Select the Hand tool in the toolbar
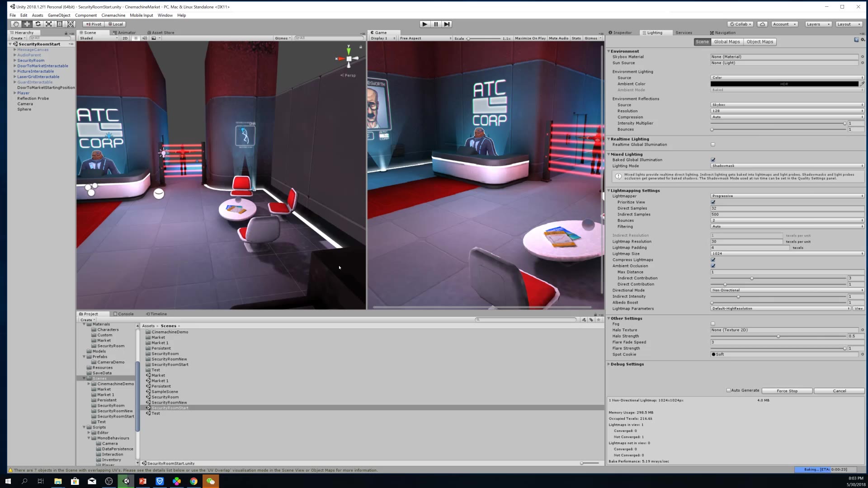This screenshot has height=488, width=868. (x=16, y=24)
